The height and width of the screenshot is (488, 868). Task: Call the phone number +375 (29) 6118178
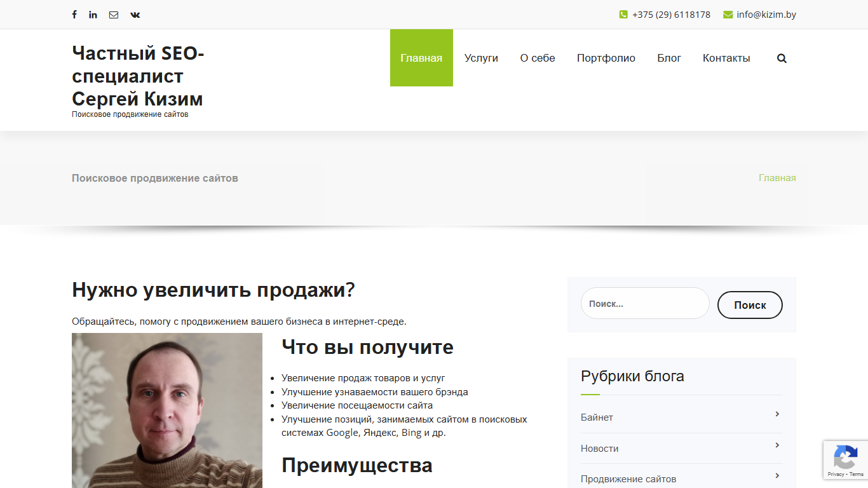point(671,15)
